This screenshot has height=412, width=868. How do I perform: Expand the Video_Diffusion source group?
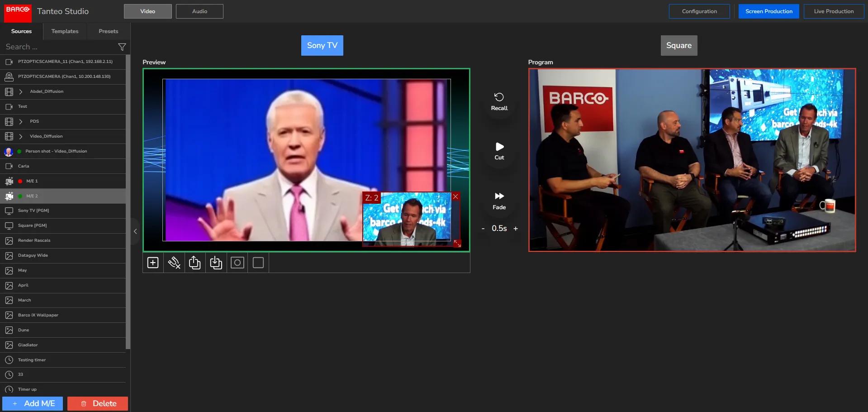coord(21,136)
